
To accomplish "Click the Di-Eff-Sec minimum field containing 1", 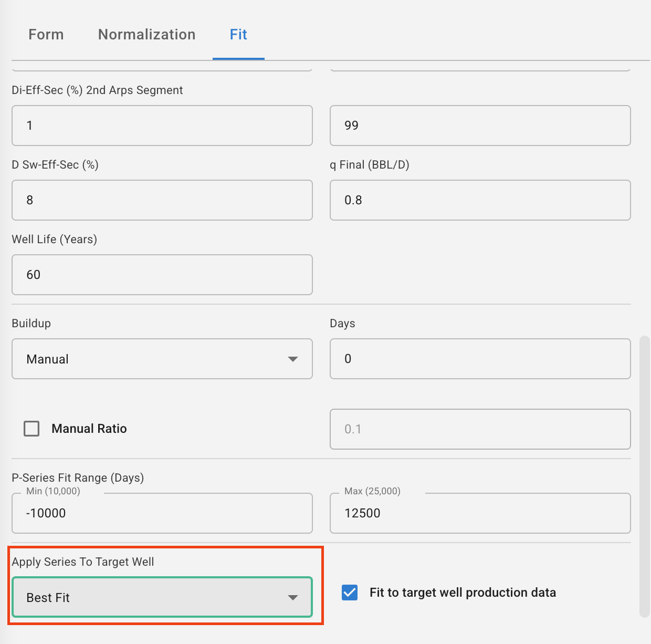I will point(162,126).
